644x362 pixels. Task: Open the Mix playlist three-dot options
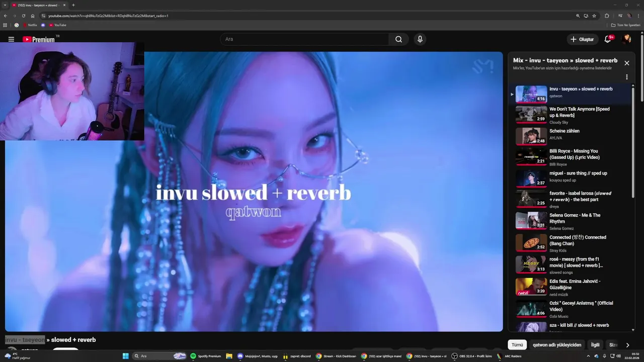click(x=627, y=77)
